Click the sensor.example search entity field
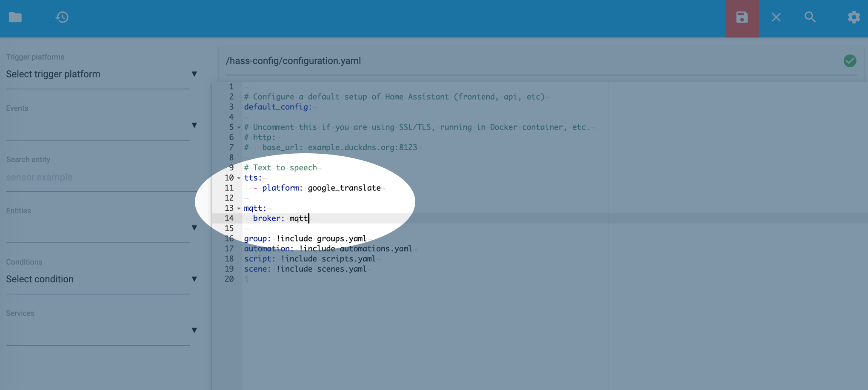Image resolution: width=868 pixels, height=390 pixels. tap(39, 177)
